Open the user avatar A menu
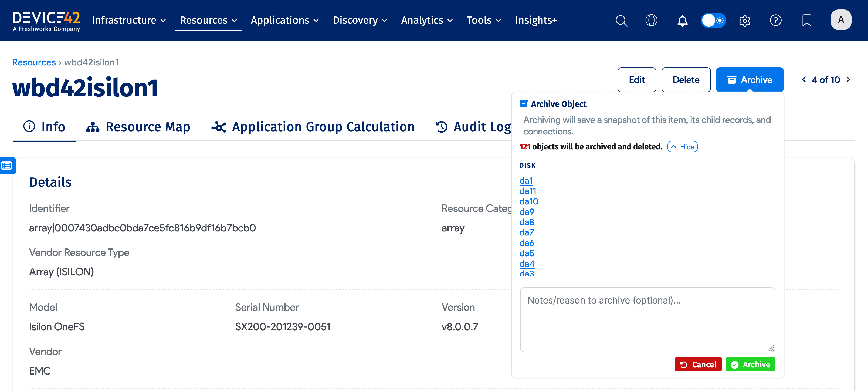The width and height of the screenshot is (868, 391). point(841,20)
